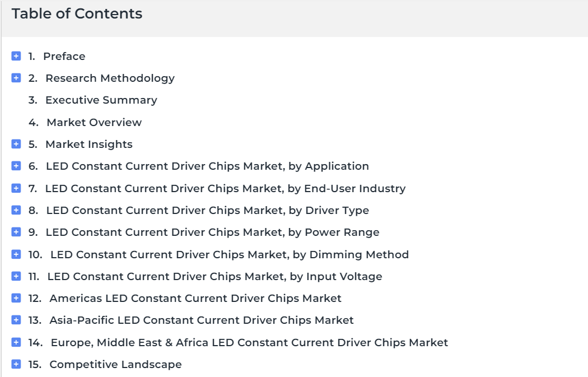
Task: Expand Research Methodology with its plus icon
Action: pos(16,78)
